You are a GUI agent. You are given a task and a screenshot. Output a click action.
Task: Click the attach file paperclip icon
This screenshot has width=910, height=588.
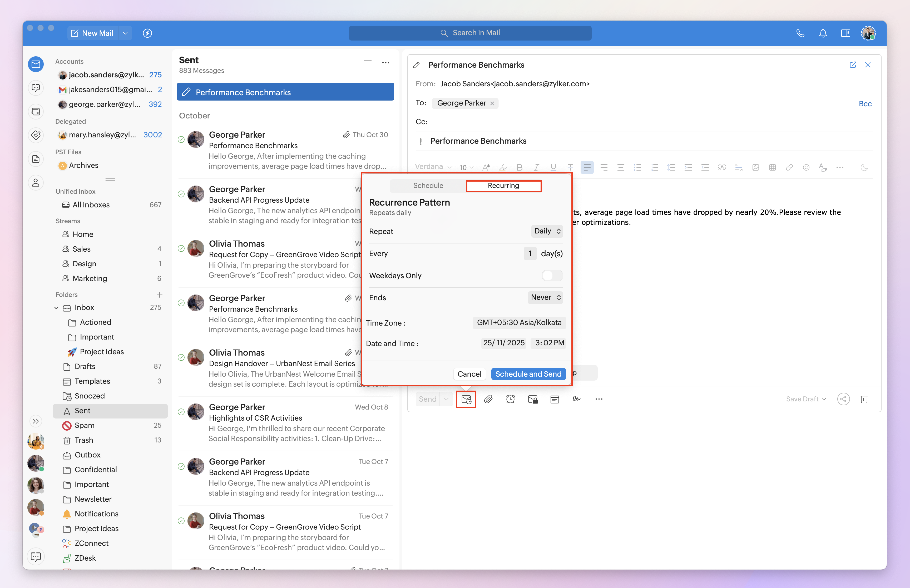click(x=488, y=399)
